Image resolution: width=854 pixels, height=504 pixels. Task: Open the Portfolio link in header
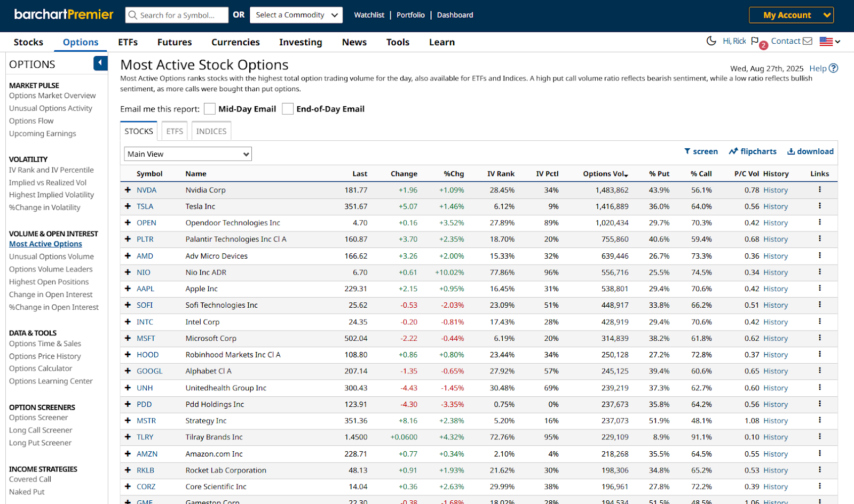[x=410, y=15]
